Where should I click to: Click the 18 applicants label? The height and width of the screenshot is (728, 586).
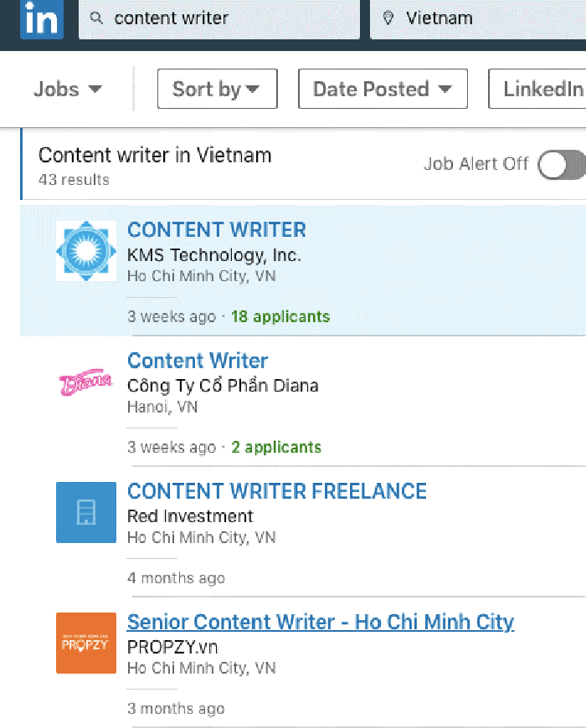280,316
